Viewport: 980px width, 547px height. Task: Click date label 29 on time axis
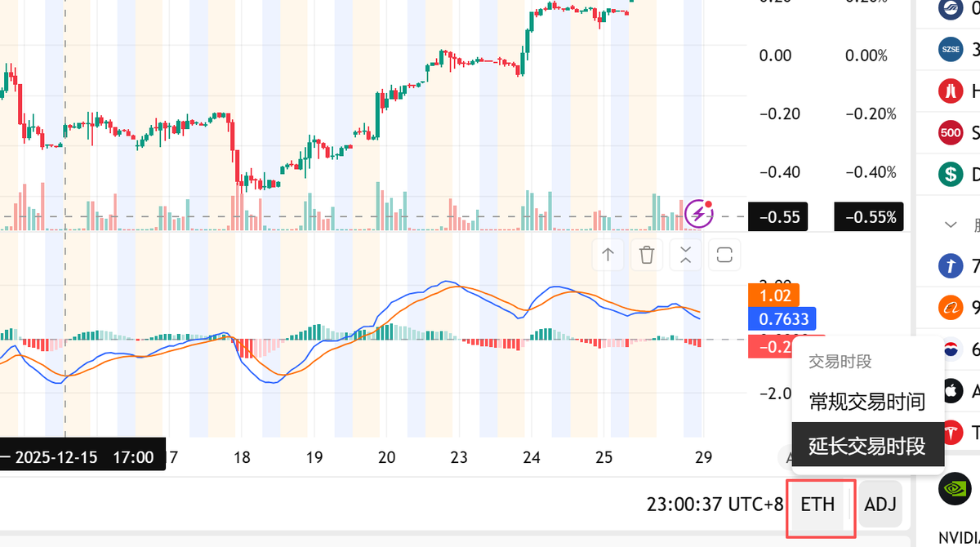[x=702, y=457]
